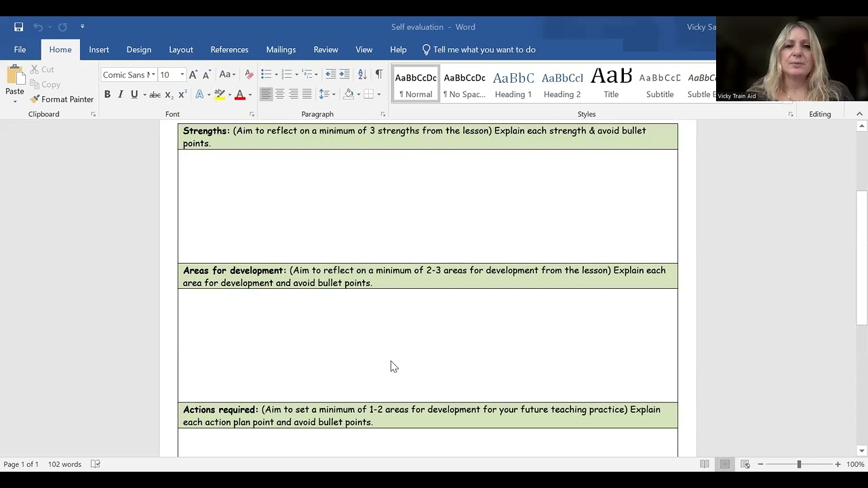Increase paragraph indent
The height and width of the screenshot is (488, 868).
(x=344, y=75)
